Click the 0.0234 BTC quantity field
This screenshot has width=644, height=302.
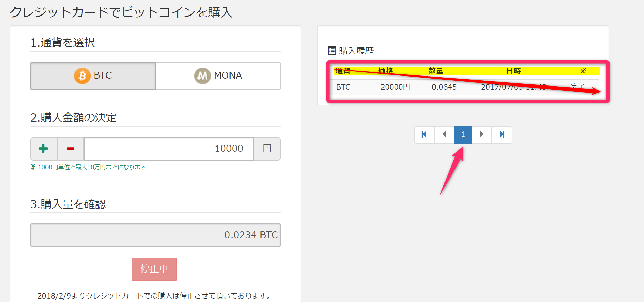[155, 235]
